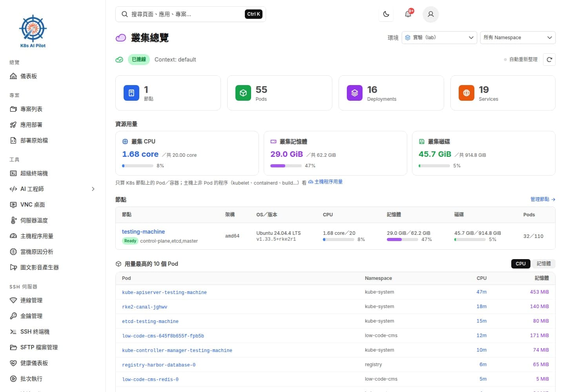Open 主機程序用量 link below resource cards
Image resolution: width=565 pixels, height=392 pixels.
[x=325, y=182]
